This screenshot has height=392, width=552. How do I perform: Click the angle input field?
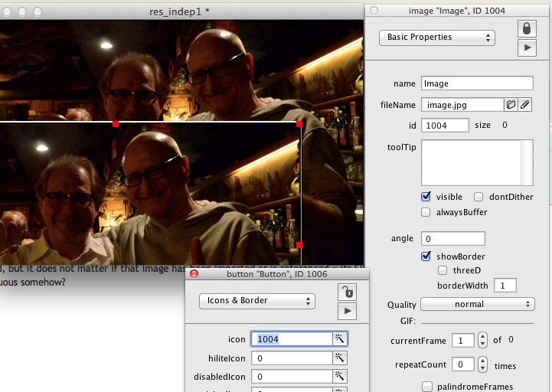click(x=452, y=239)
